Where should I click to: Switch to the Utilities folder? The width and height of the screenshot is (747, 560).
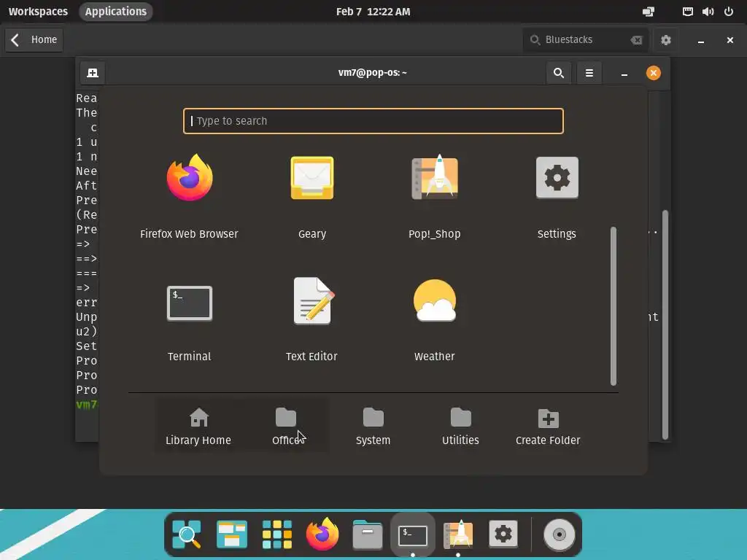tap(460, 426)
